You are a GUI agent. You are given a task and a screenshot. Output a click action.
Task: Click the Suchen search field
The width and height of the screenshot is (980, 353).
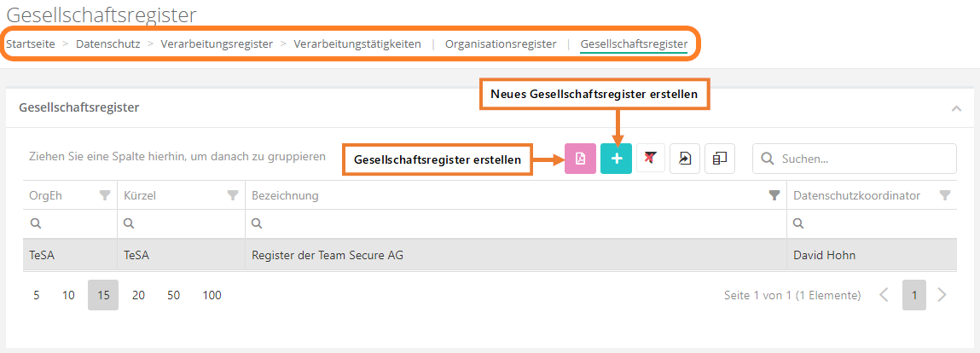[863, 159]
